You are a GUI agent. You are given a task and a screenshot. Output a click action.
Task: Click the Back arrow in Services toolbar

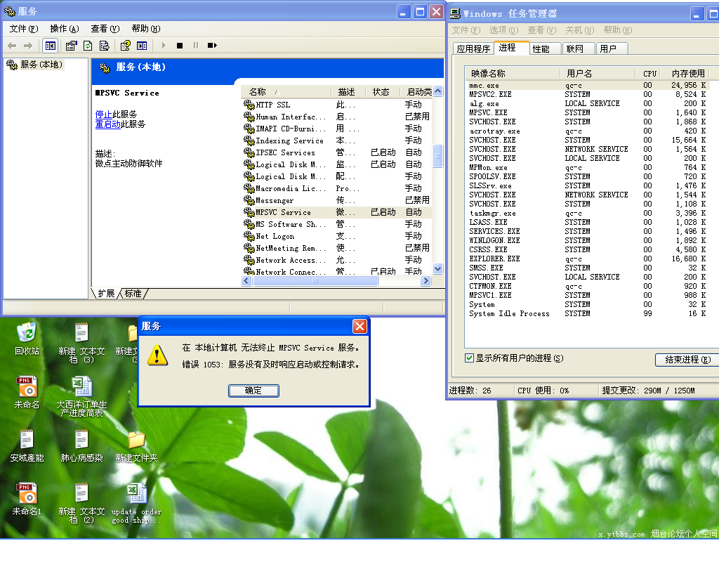pyautogui.click(x=13, y=46)
